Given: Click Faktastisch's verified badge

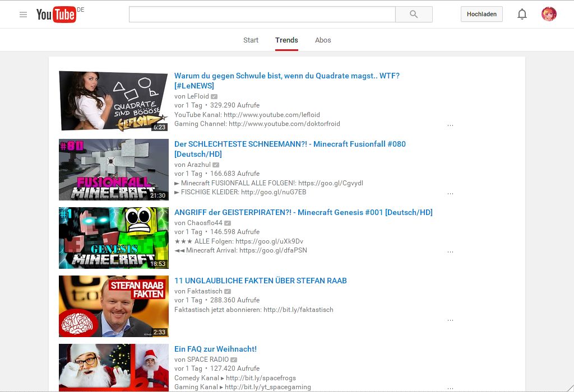Looking at the screenshot, I should [228, 291].
